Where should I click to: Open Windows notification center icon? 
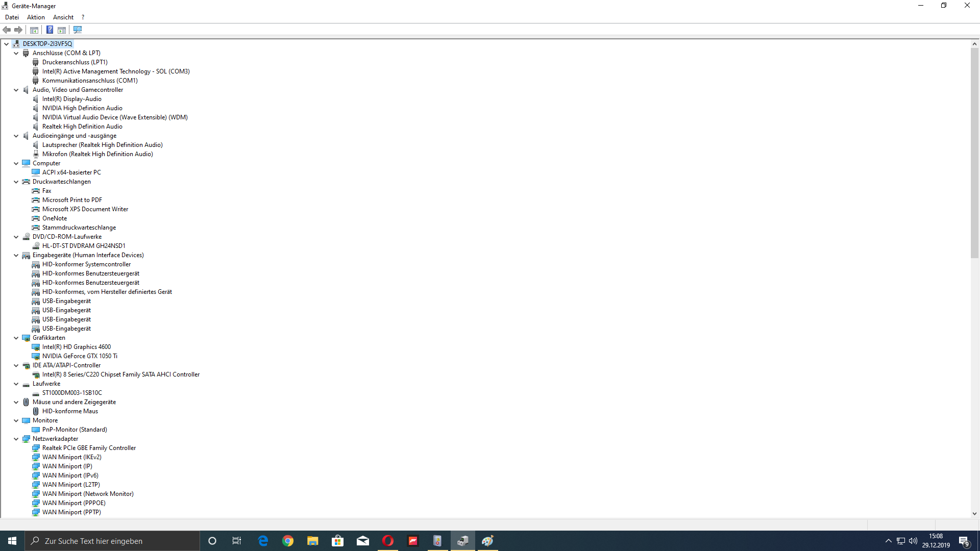pyautogui.click(x=964, y=541)
